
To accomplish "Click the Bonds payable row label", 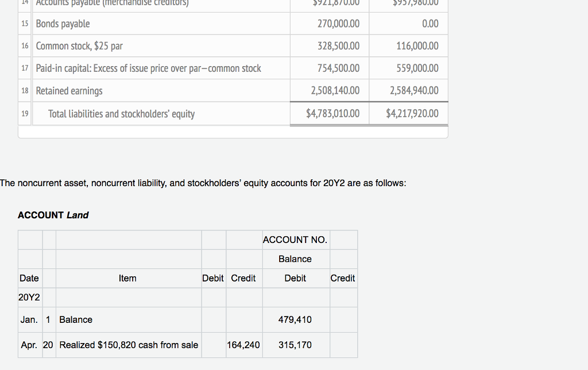I will 63,24.
